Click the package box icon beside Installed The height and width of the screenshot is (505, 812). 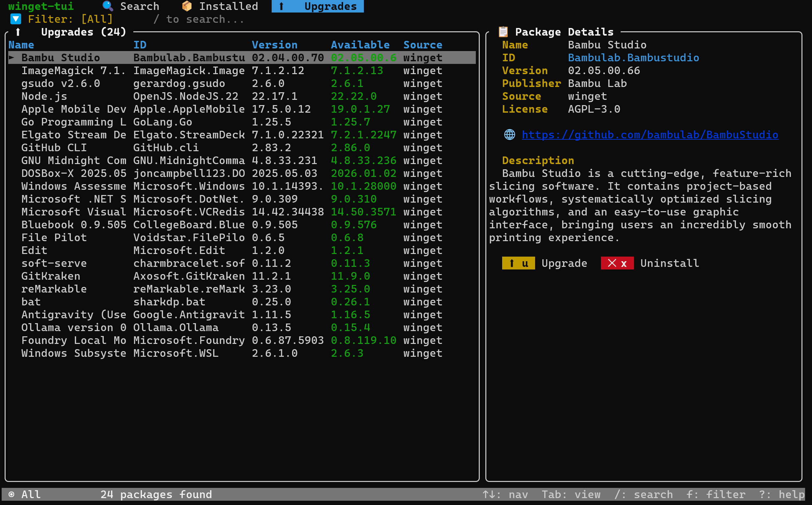click(x=187, y=6)
